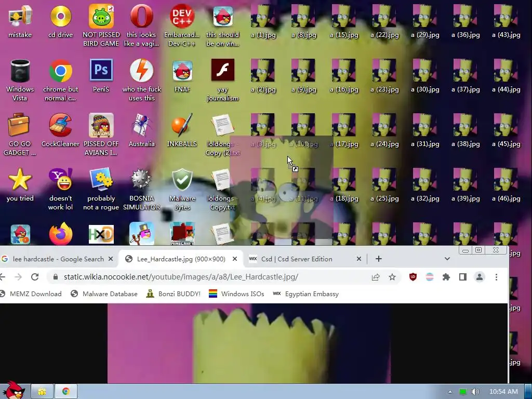Launch the Malware Bytes shield icon

182,189
